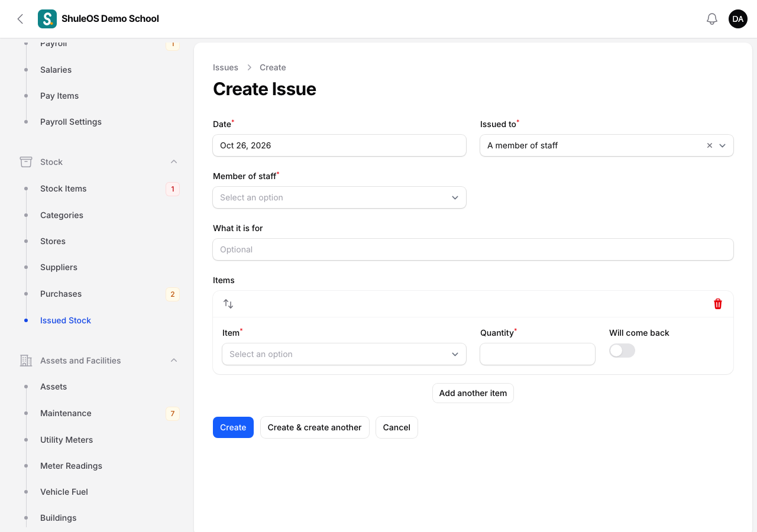Open Utility Meters
This screenshot has height=532, width=757.
pos(66,440)
